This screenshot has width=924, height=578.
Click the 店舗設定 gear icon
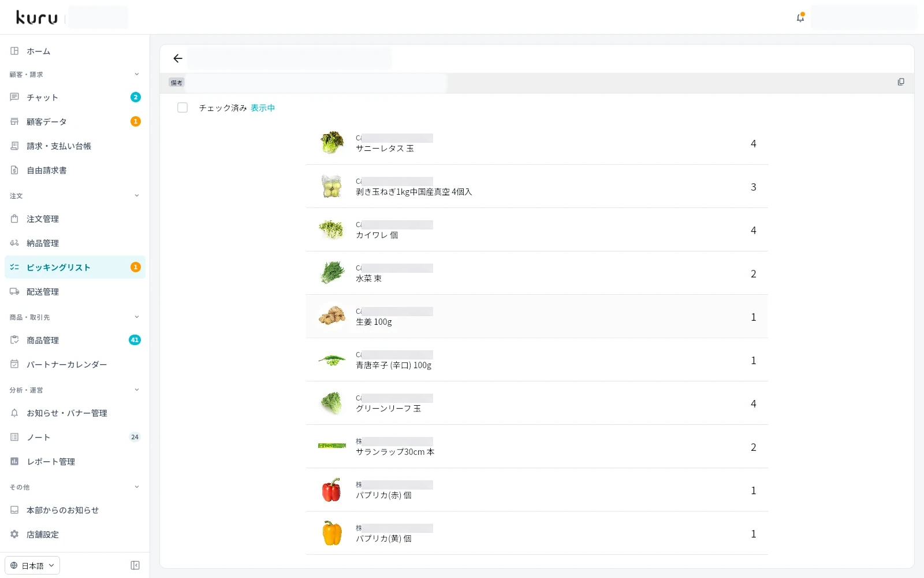point(14,534)
